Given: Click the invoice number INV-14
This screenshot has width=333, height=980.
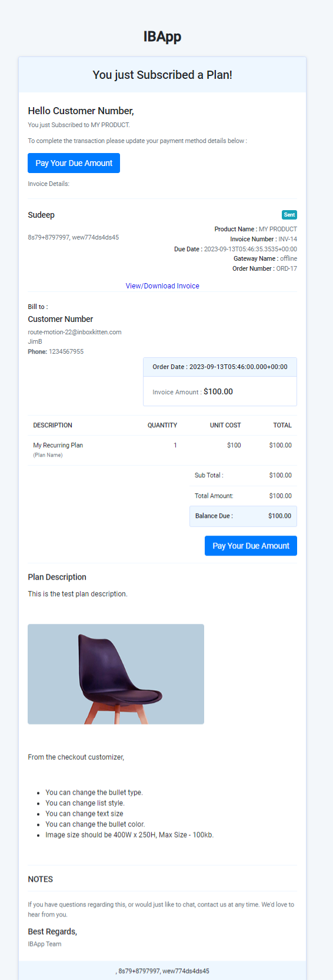Looking at the screenshot, I should pos(288,239).
